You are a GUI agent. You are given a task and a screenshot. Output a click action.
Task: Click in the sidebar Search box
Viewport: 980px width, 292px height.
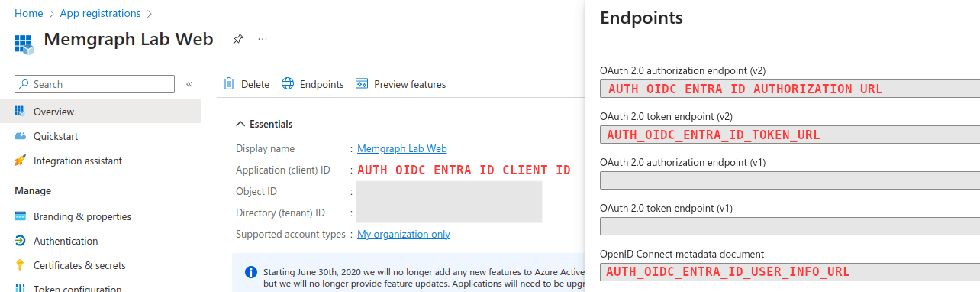click(x=95, y=84)
